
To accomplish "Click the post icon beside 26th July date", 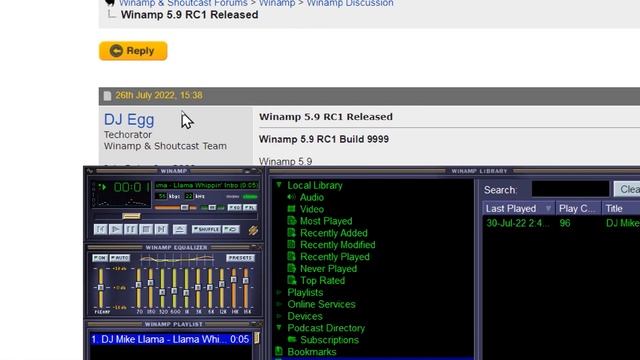I will 107,96.
